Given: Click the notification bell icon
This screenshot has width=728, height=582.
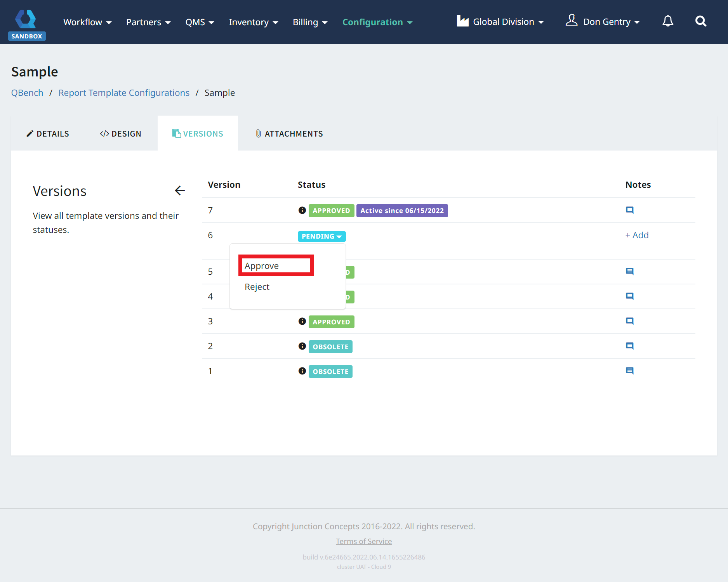Looking at the screenshot, I should pos(667,21).
